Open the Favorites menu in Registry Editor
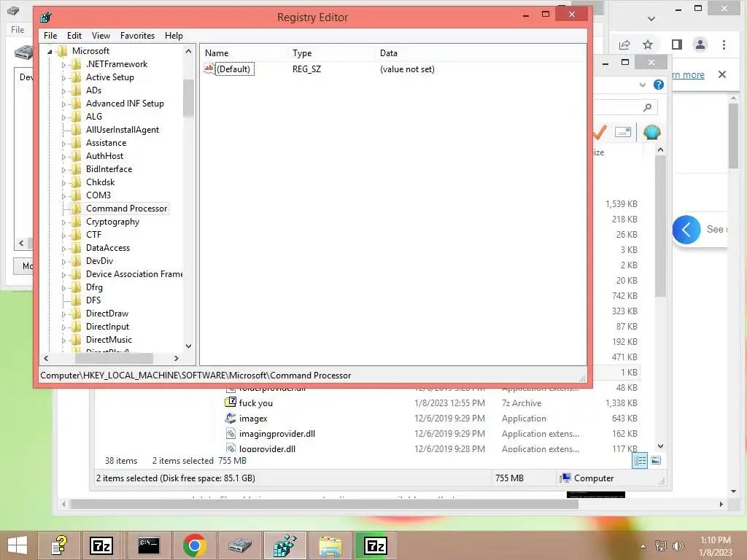747x560 pixels. (x=137, y=36)
